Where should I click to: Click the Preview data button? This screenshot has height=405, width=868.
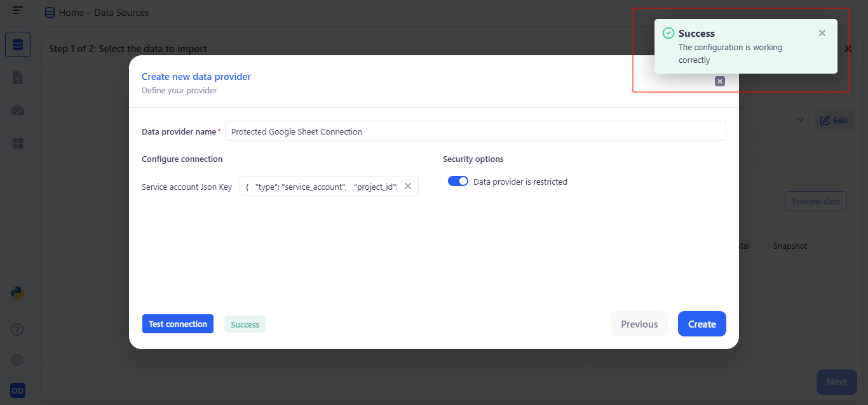pos(815,201)
